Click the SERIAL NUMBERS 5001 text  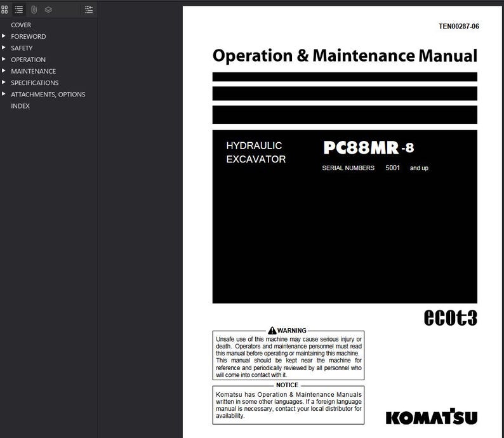[x=361, y=168]
